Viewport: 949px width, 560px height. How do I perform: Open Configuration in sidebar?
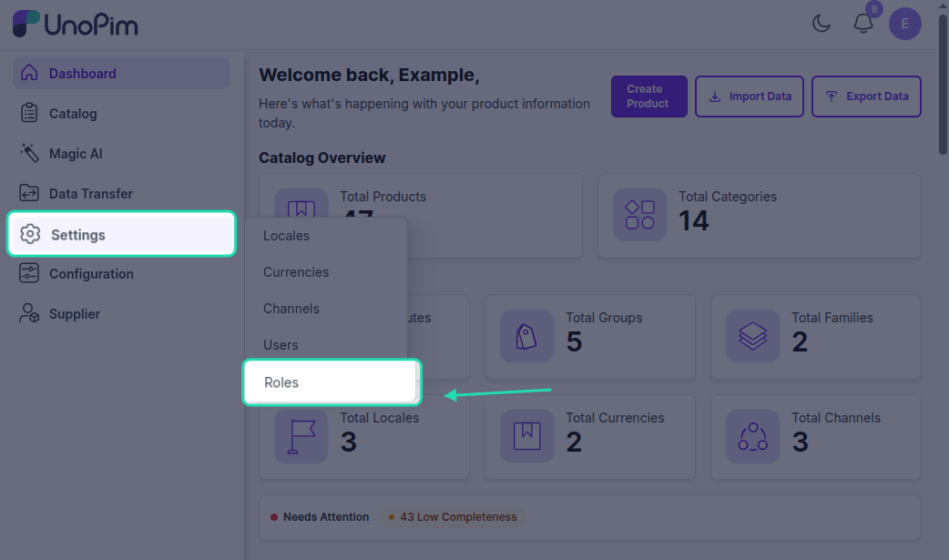click(x=121, y=274)
